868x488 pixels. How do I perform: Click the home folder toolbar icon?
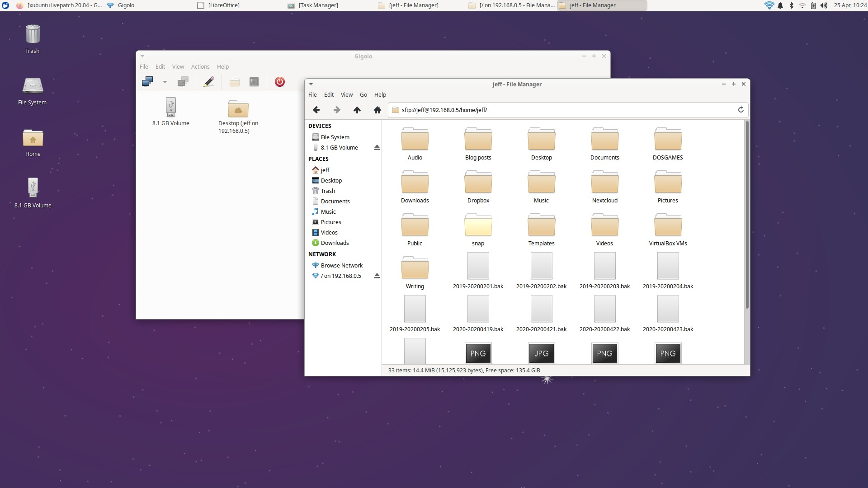377,110
